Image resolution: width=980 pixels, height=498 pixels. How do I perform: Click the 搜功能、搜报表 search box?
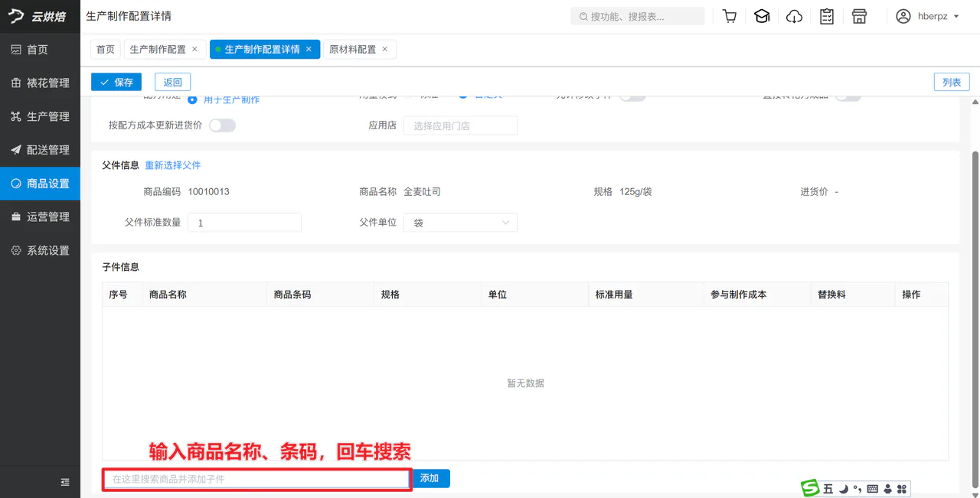[x=638, y=16]
